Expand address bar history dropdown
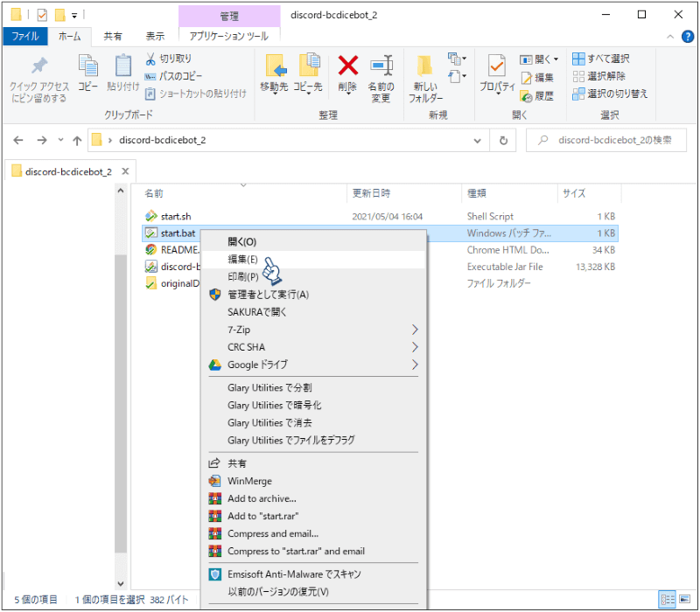700x612 pixels. 477,141
